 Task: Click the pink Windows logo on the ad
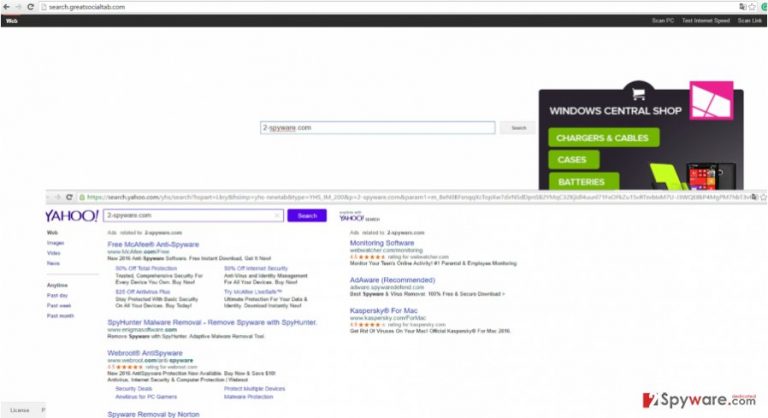coord(711,100)
